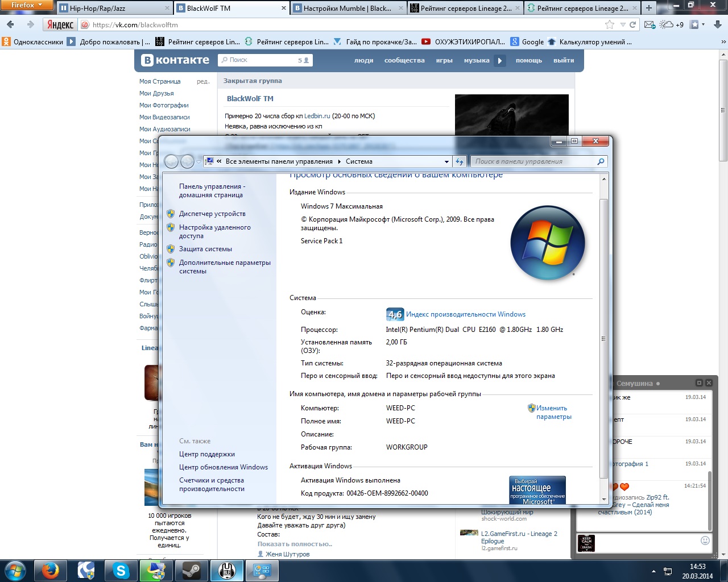728x582 pixels.
Task: Click Одноклассники bookmark
Action: click(33, 41)
